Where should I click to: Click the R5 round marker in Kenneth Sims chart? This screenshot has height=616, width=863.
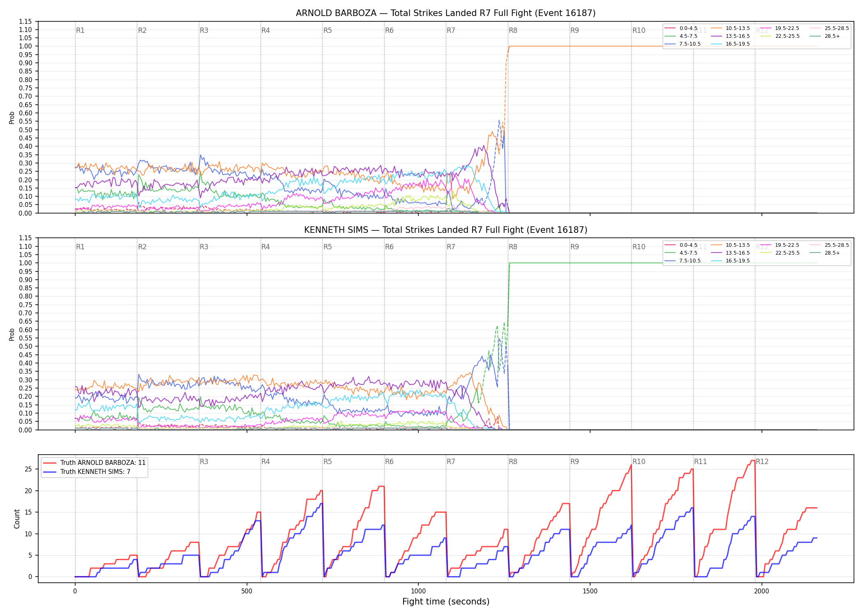pyautogui.click(x=328, y=247)
